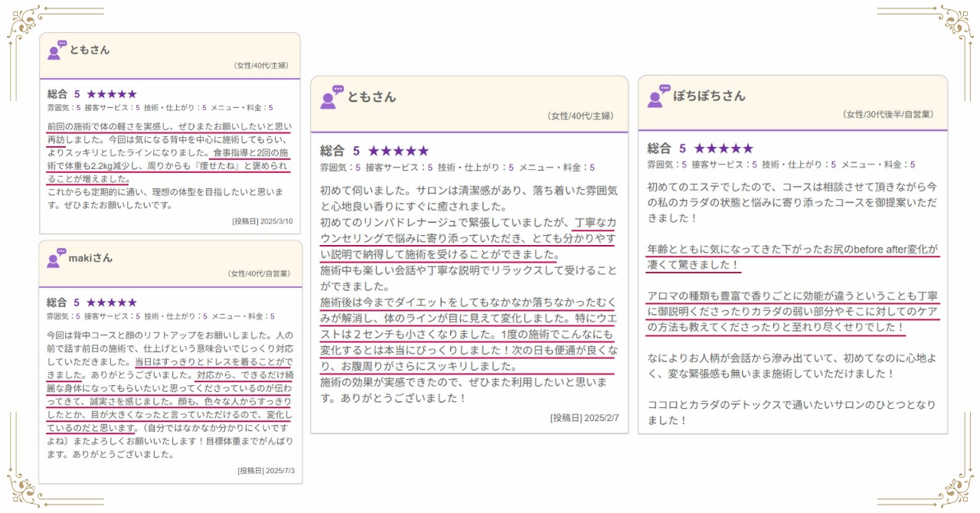Screen dimensions: 980x513
Task: Click the underlined text about ウエスト2センチ
Action: 467,334
